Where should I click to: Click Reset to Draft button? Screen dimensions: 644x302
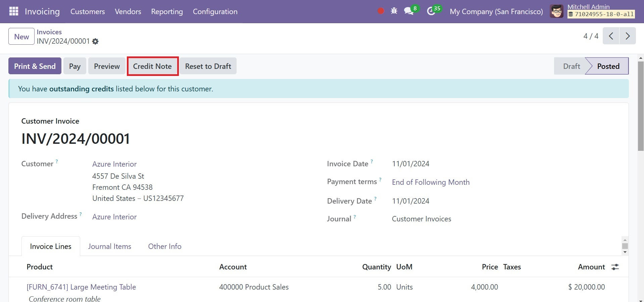point(208,66)
